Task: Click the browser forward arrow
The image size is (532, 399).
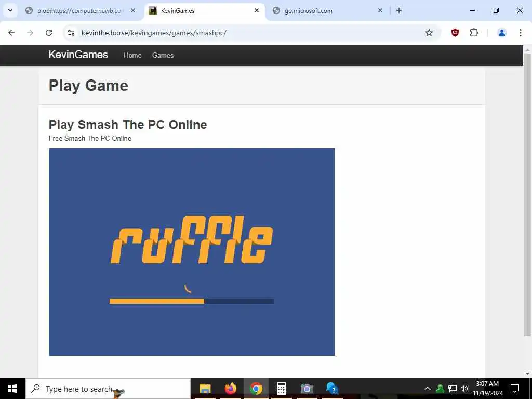Action: [x=30, y=33]
